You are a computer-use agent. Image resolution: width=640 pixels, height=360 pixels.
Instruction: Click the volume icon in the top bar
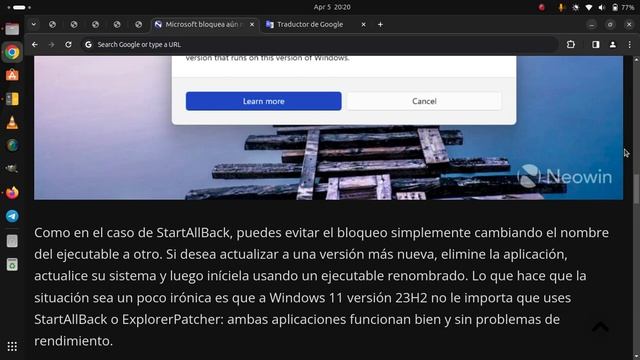[x=601, y=7]
